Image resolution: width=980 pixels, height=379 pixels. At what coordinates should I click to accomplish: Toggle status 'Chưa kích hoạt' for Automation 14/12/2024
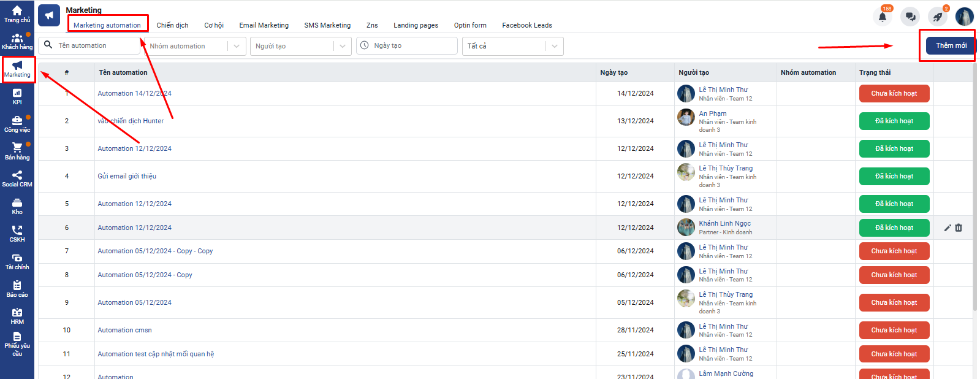click(x=894, y=94)
